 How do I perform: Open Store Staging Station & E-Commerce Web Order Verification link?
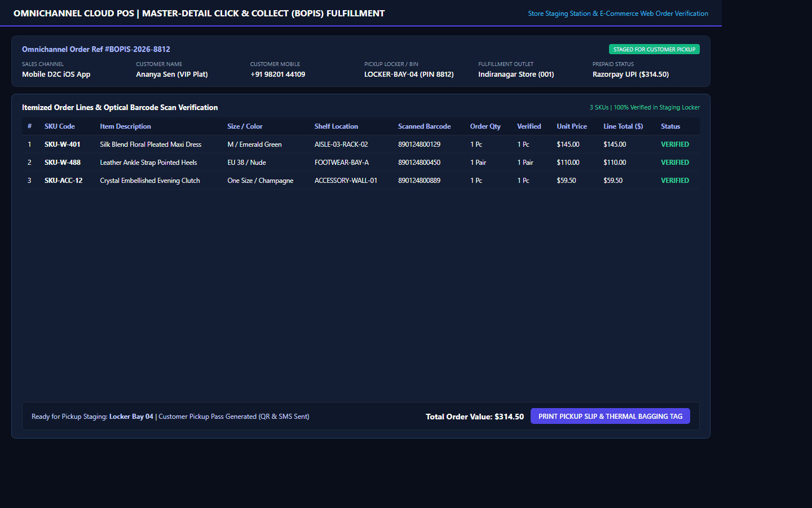(x=618, y=14)
